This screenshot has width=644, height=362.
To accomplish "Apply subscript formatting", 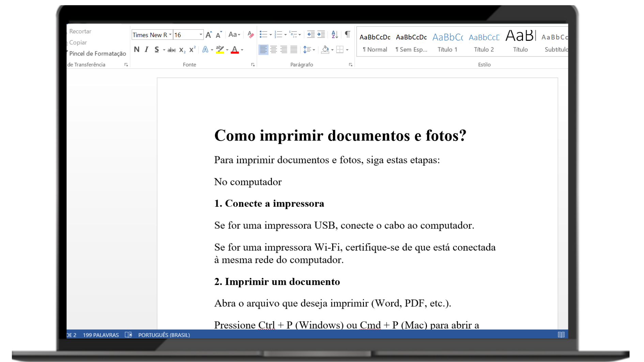I will (182, 50).
